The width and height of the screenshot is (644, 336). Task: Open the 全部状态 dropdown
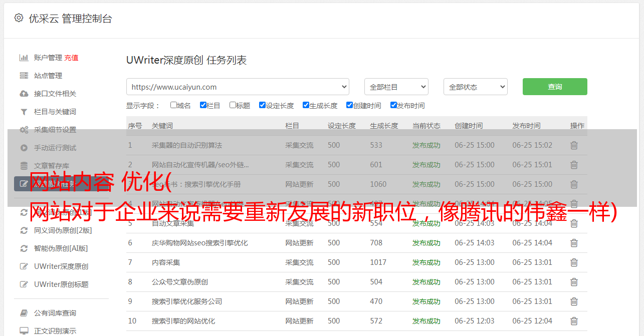click(x=476, y=87)
